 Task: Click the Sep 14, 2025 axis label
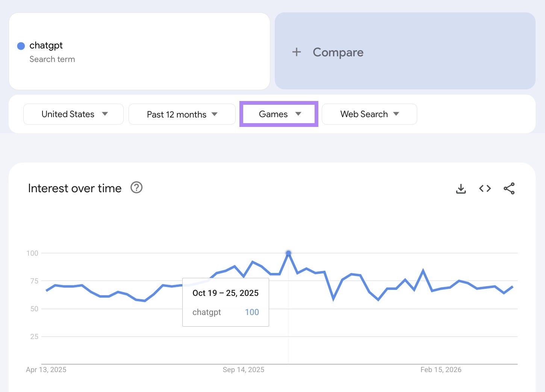click(243, 369)
